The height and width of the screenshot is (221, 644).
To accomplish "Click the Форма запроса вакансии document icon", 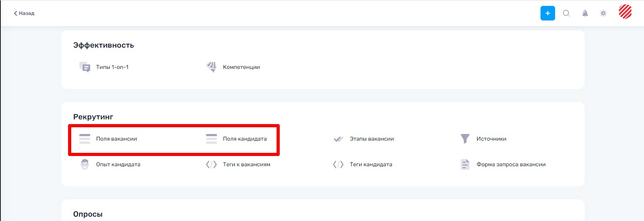I will [x=465, y=164].
